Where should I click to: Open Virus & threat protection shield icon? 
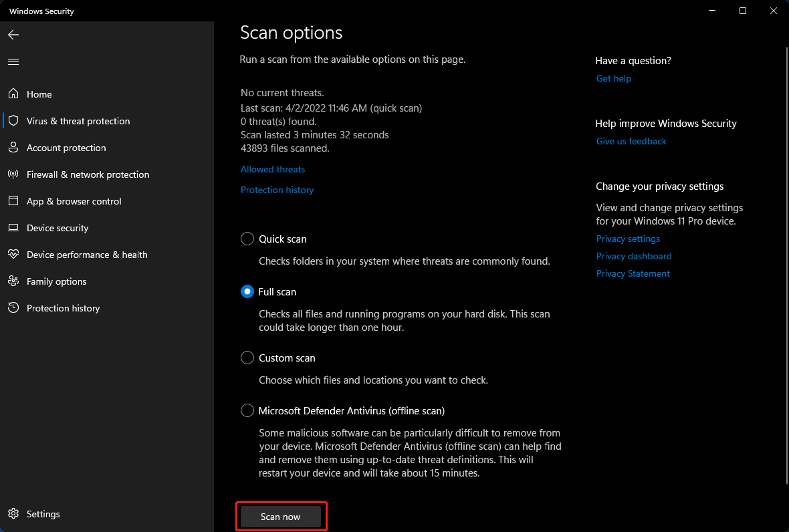pyautogui.click(x=14, y=121)
